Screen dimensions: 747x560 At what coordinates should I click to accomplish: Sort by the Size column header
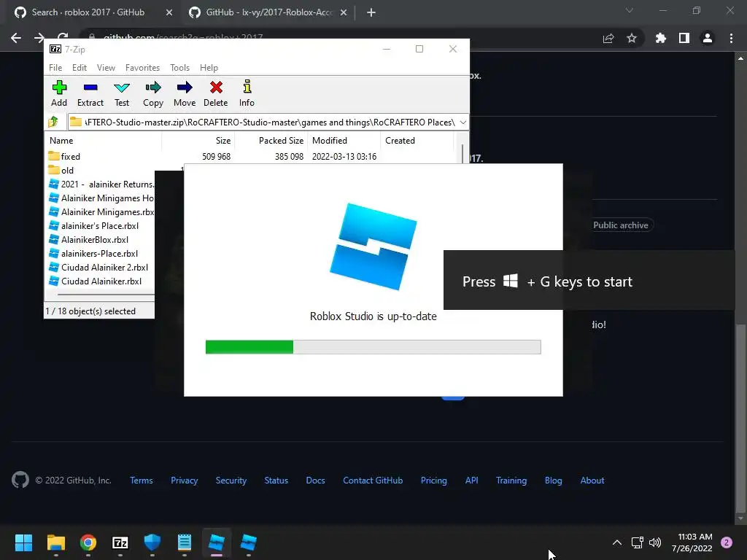click(198, 141)
